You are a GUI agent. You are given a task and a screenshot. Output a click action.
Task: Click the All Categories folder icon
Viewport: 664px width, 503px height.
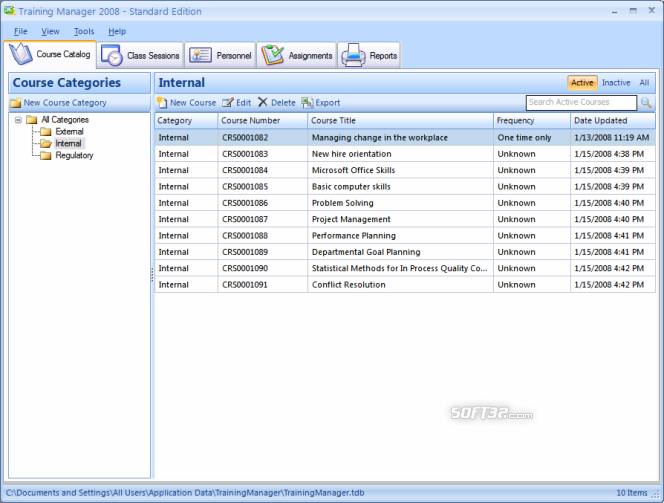(x=32, y=120)
